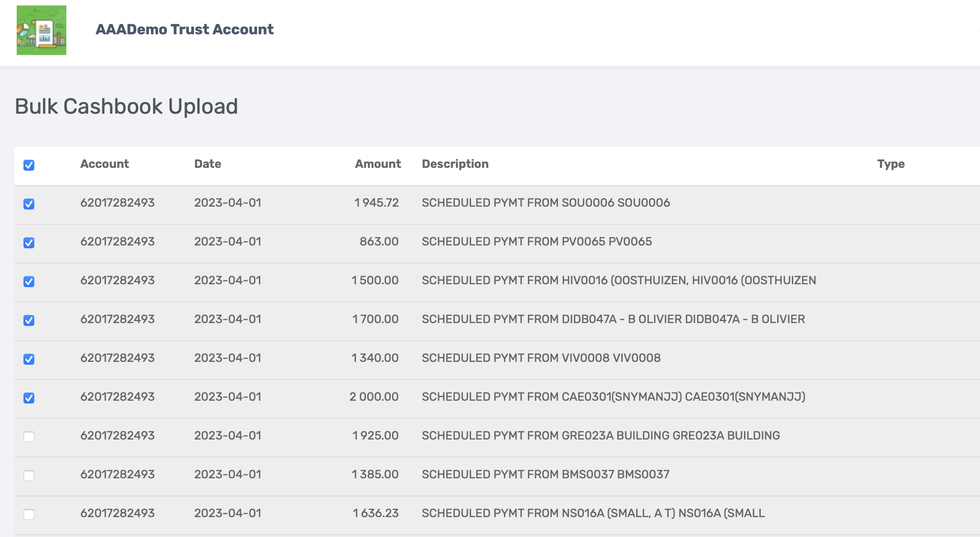Sort by the Date column header
Screen dimensions: 980x537
pos(208,164)
